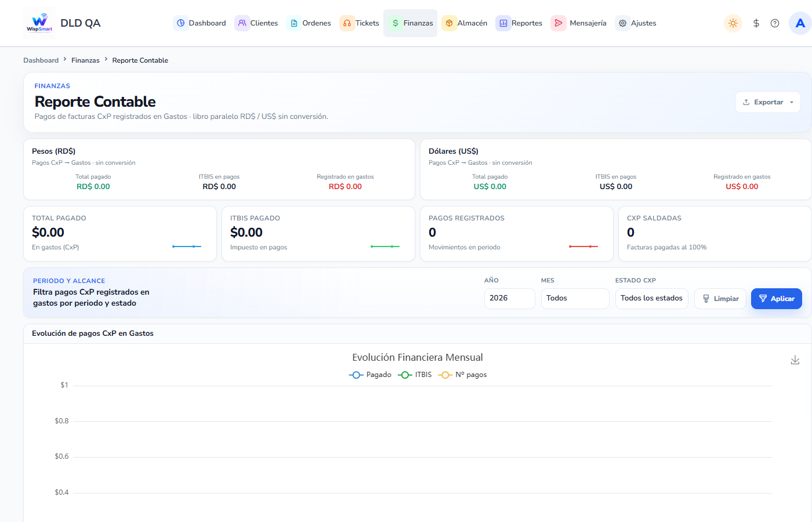The image size is (812, 522).
Task: Click the Reportes chart icon
Action: coord(503,23)
